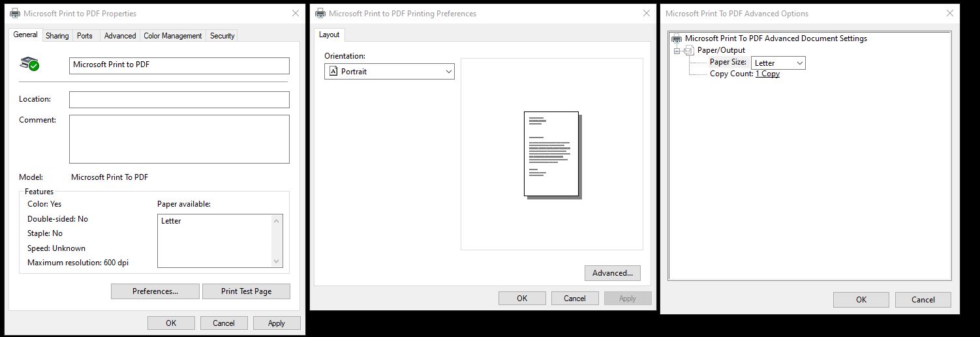
Task: Click Cancel in Advanced Options window
Action: tap(923, 299)
